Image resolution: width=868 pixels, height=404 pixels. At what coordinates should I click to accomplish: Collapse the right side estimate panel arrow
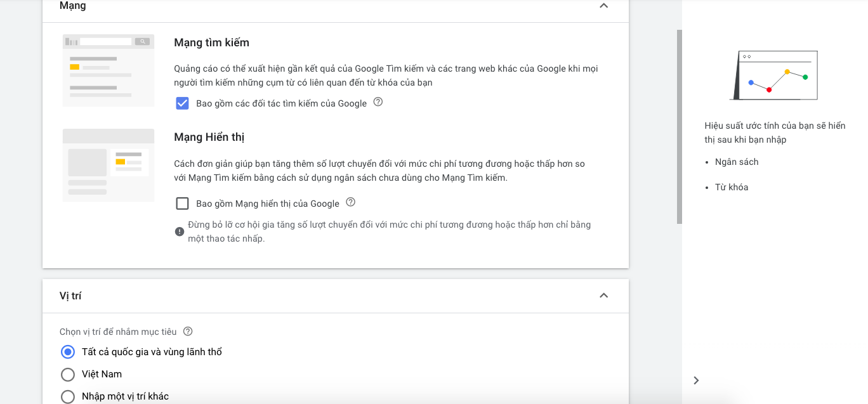coord(696,381)
